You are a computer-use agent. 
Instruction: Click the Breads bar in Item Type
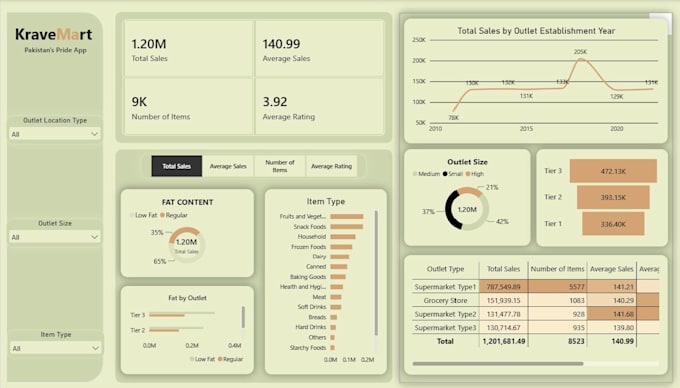[333, 317]
